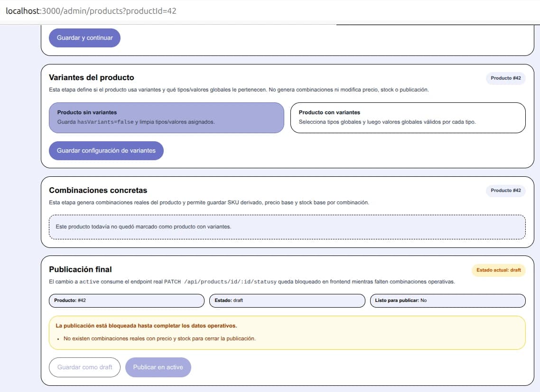Click the hasVariants=false code text
This screenshot has width=540, height=392.
coord(105,122)
